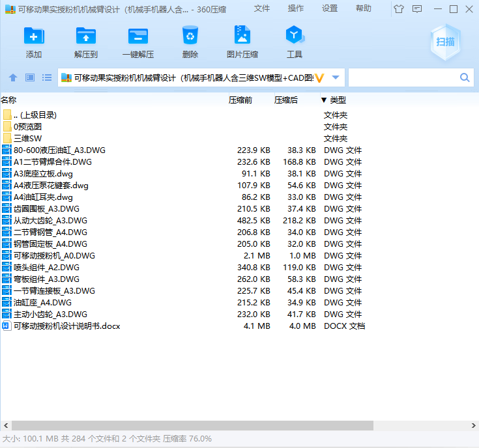This screenshot has height=448, width=479.
Task: Open the Image Compress (图片压缩) tool
Action: (242, 35)
